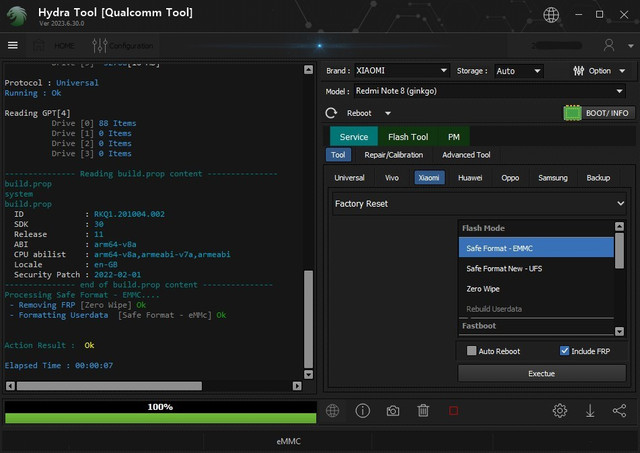Click the method list scroll down arrow
The image size is (640, 453).
pos(619,331)
